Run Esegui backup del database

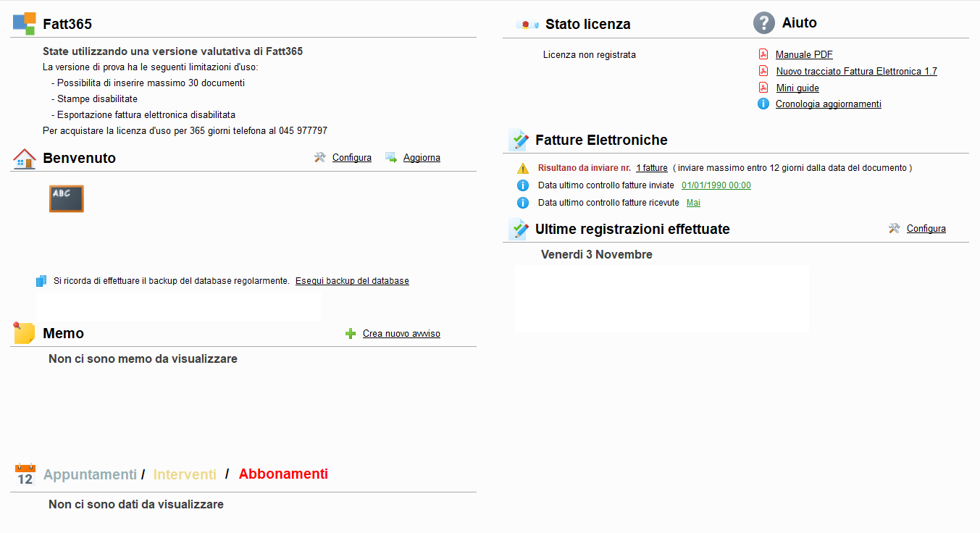point(352,281)
